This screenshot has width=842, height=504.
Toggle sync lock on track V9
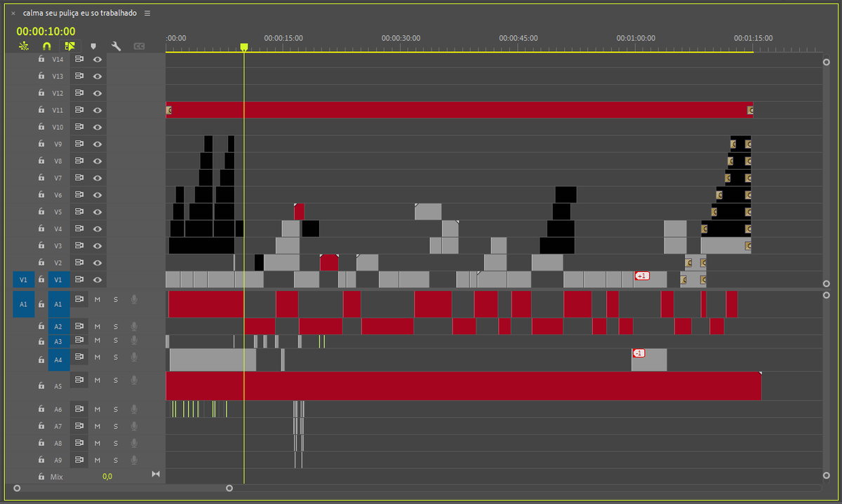point(79,144)
